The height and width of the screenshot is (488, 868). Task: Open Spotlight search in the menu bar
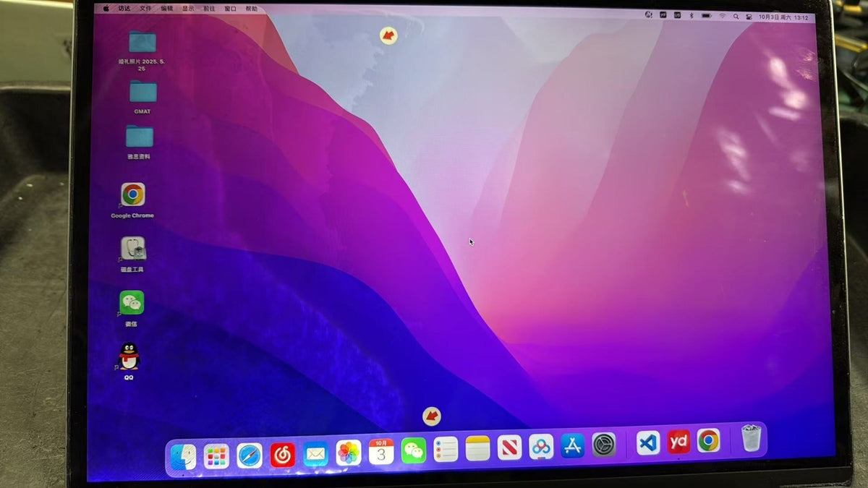[x=736, y=16]
